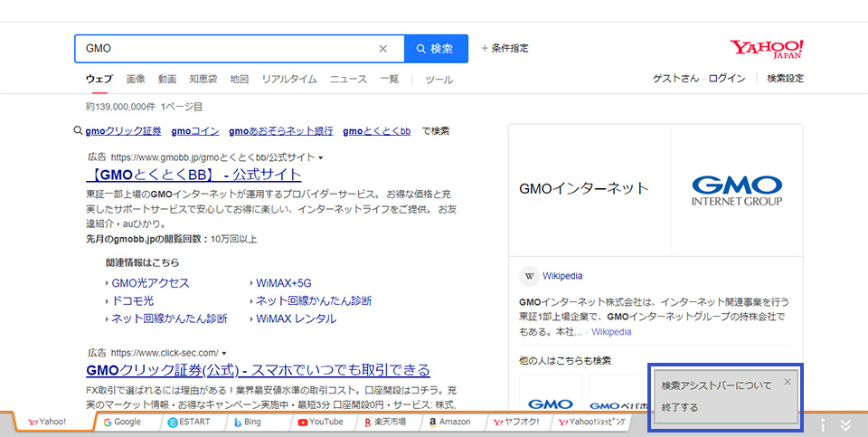Image resolution: width=868 pixels, height=437 pixels.
Task: Clear the GMO search box text
Action: click(382, 49)
